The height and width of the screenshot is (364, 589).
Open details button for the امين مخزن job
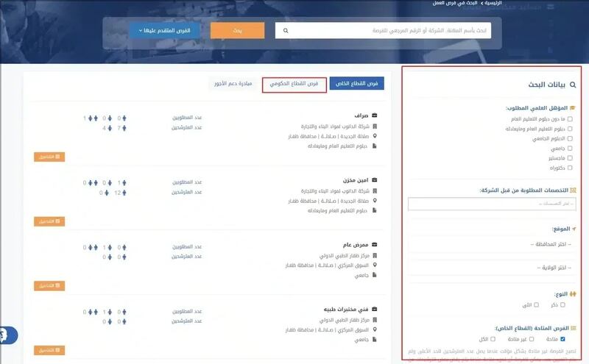tap(49, 221)
